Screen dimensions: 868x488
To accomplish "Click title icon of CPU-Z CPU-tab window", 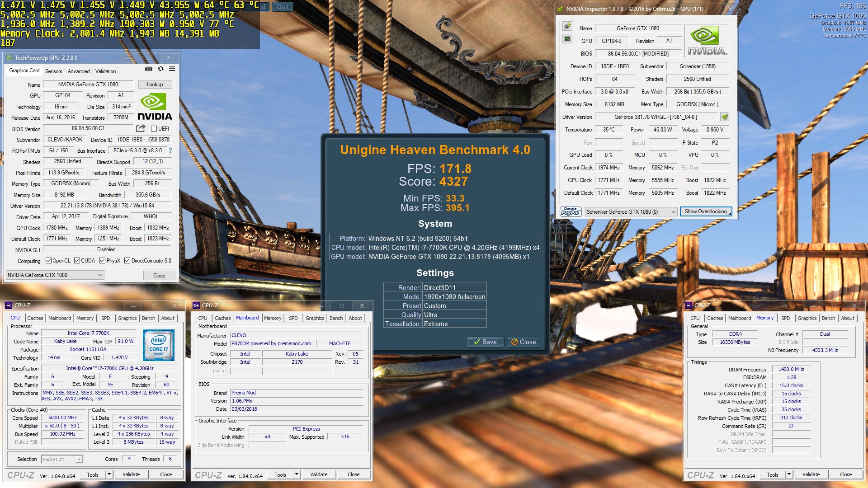I will tap(9, 305).
